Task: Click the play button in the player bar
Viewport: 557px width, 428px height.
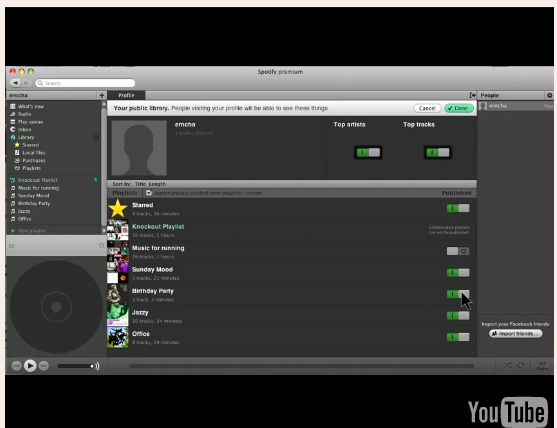Action: coord(30,365)
